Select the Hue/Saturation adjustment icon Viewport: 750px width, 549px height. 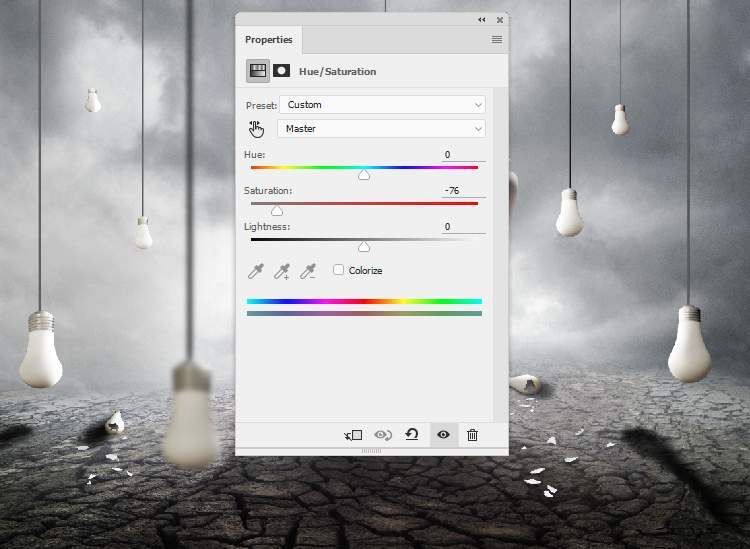pos(258,71)
